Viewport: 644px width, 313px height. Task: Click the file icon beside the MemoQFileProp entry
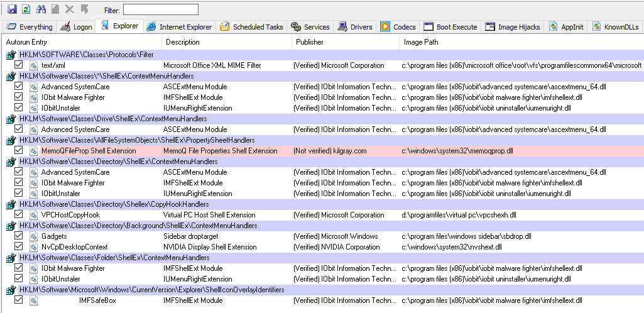(x=33, y=151)
